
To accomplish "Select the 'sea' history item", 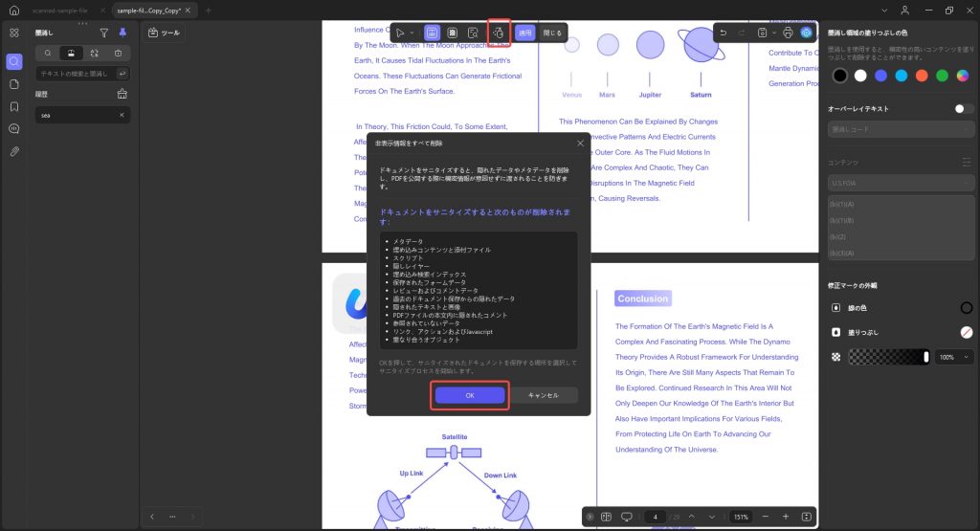I will tap(82, 115).
